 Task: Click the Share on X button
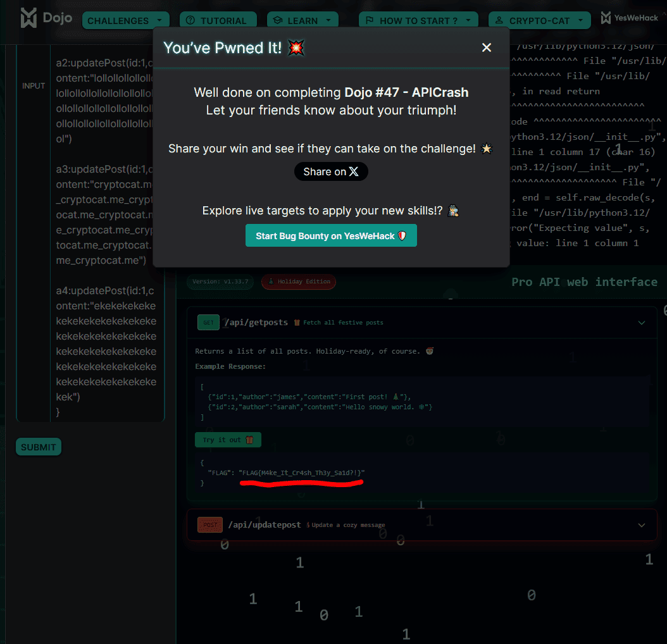point(331,171)
